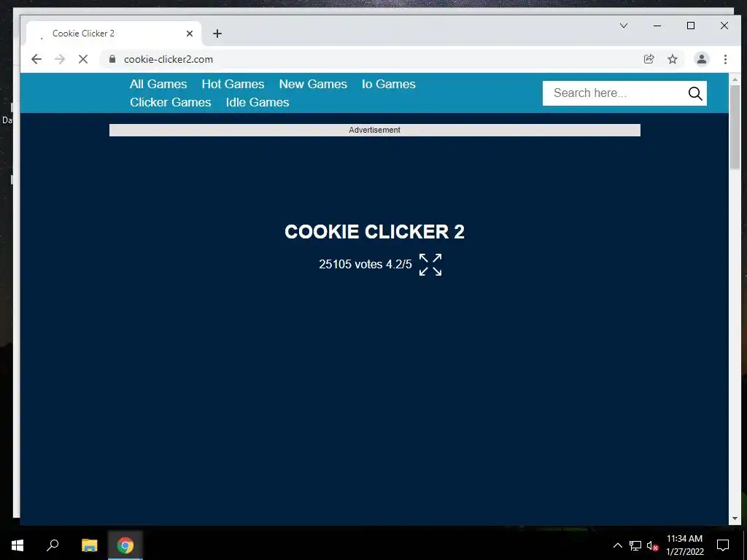This screenshot has width=747, height=560.
Task: Open Idle Games menu link
Action: 258,102
